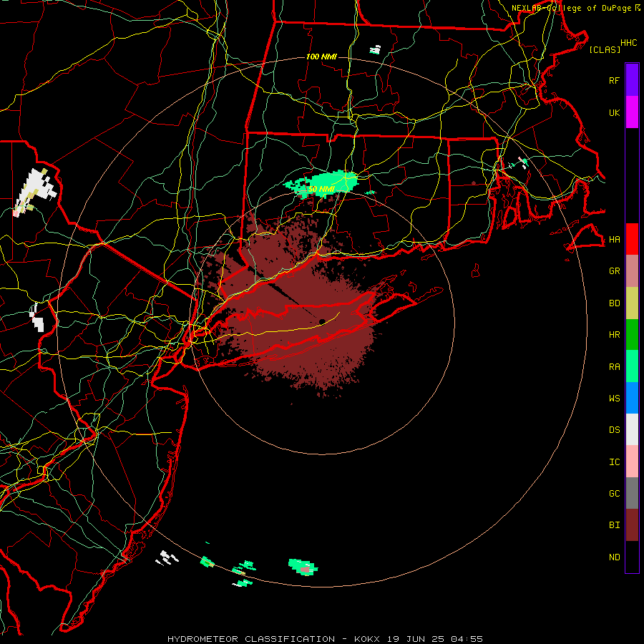Screen dimensions: 644x644
Task: Click the BD yellow legend swatch
Action: (x=632, y=303)
